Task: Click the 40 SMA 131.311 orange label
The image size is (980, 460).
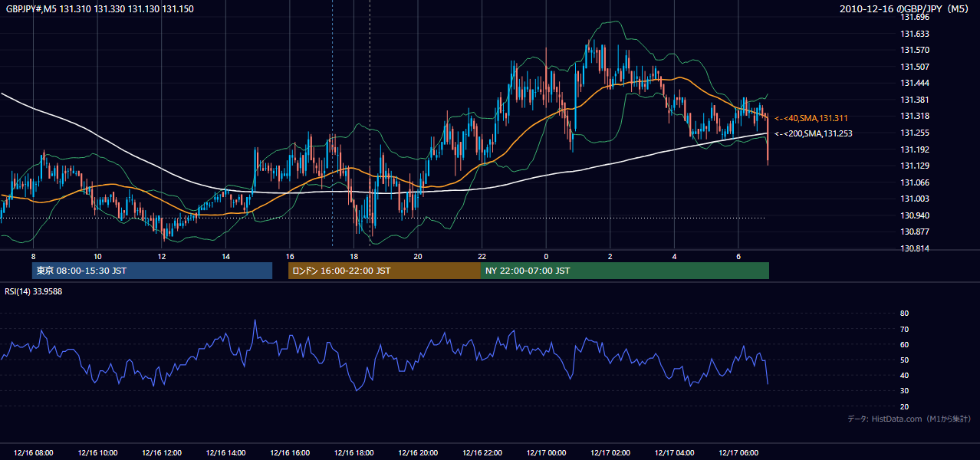Action: tap(811, 118)
